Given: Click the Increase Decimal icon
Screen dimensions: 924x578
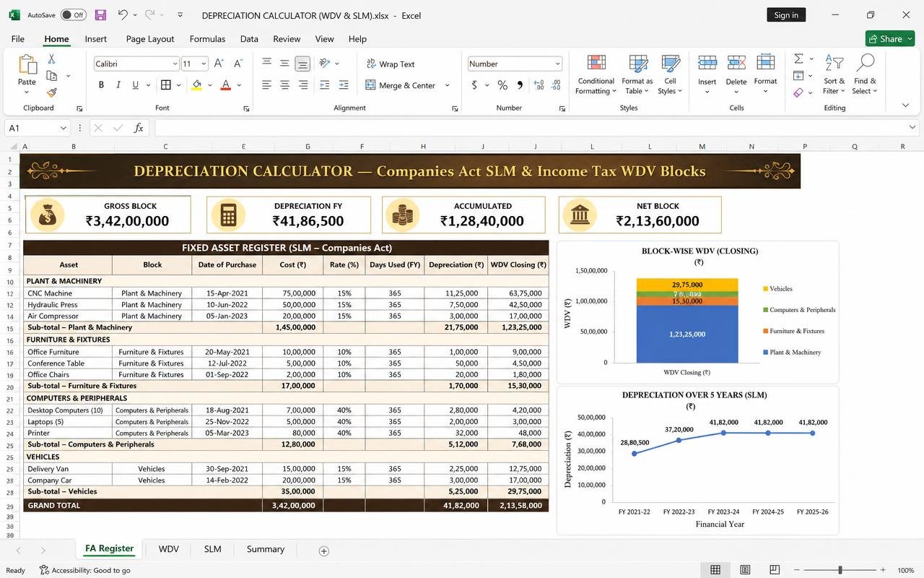Looking at the screenshot, I should [x=538, y=85].
